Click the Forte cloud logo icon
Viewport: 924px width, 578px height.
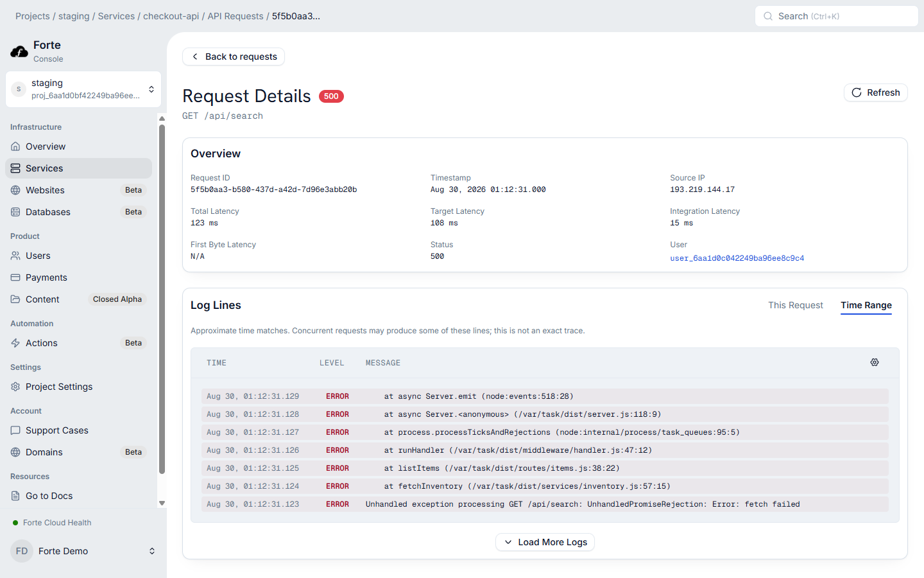pos(19,51)
